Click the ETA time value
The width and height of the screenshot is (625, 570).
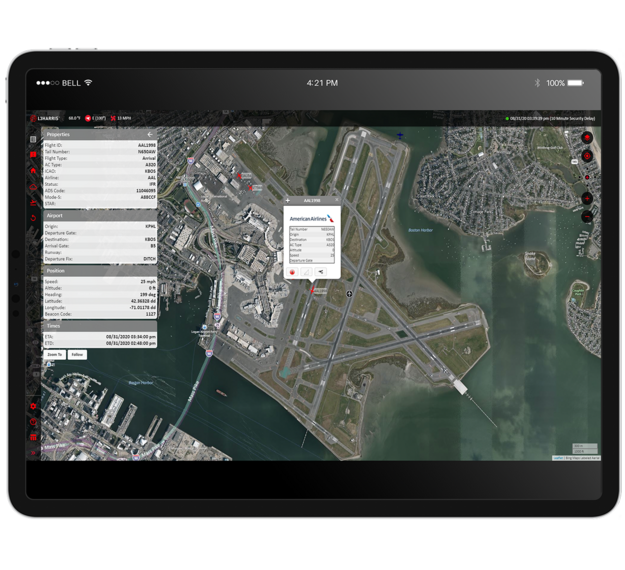coord(131,336)
